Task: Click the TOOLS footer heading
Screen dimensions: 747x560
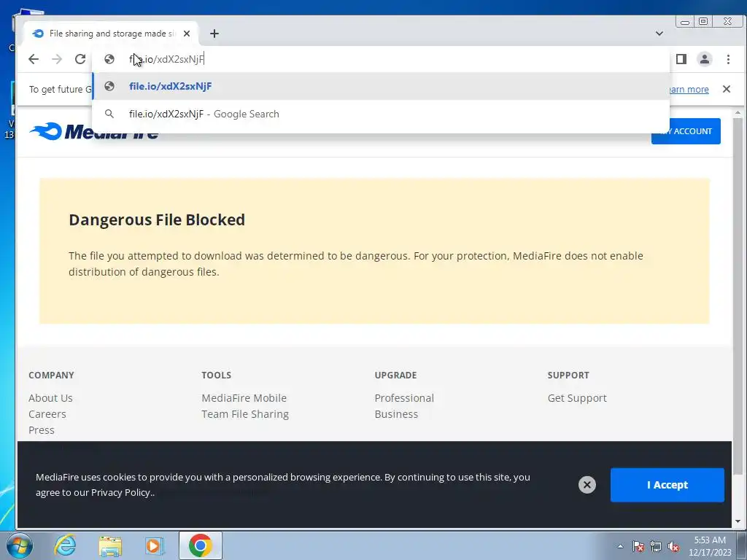Action: click(216, 376)
